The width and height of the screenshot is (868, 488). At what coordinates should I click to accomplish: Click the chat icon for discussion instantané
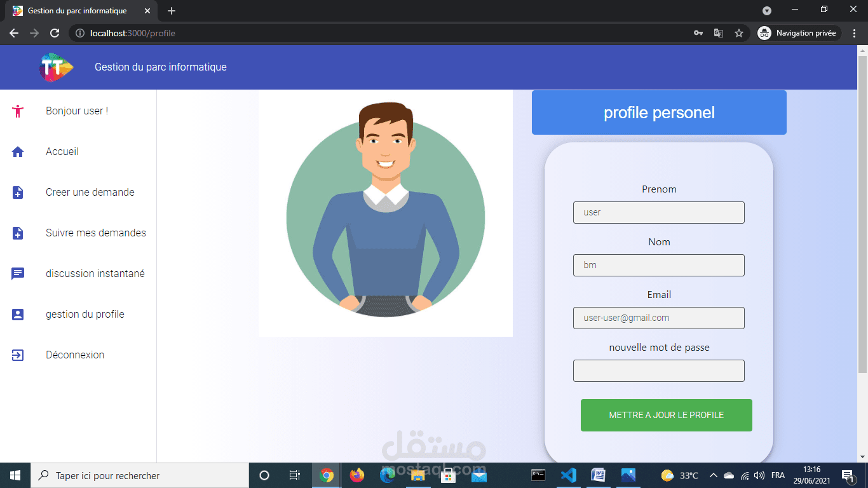[18, 274]
